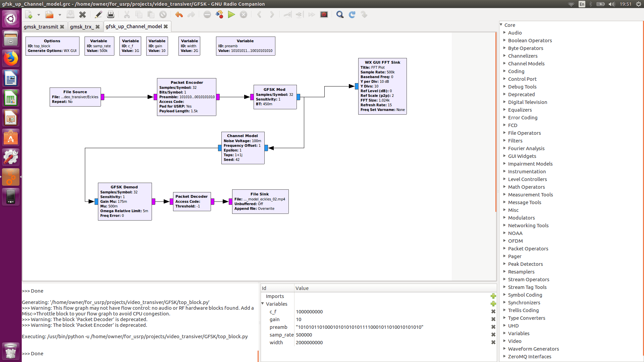
Task: Open block properties with the pencil icon
Action: click(x=98, y=15)
